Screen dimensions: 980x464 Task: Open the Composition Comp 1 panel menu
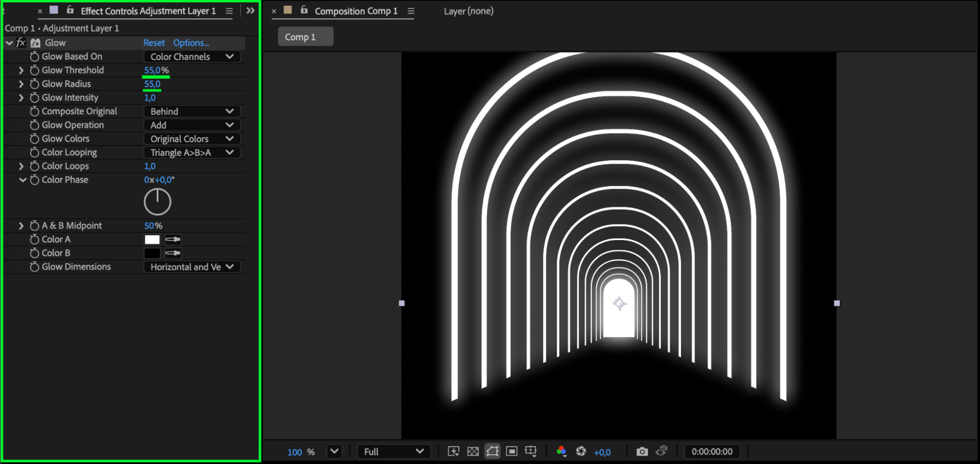pyautogui.click(x=411, y=11)
